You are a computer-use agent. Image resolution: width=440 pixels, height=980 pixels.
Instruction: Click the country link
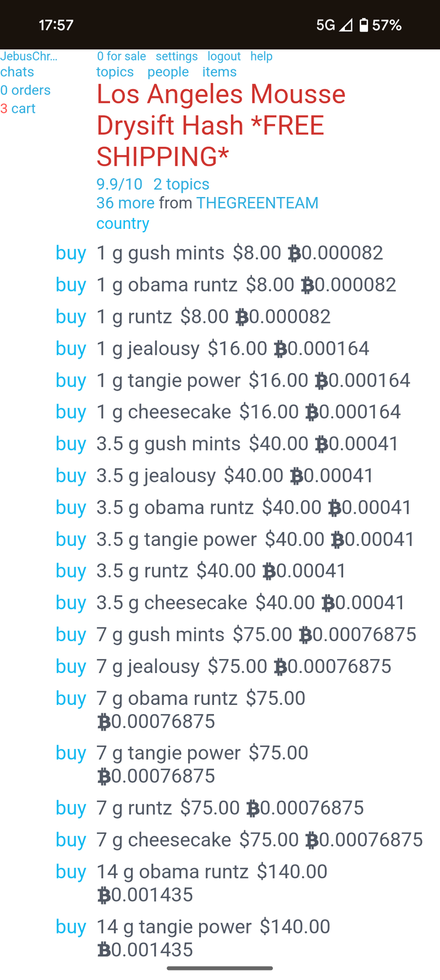(x=123, y=223)
